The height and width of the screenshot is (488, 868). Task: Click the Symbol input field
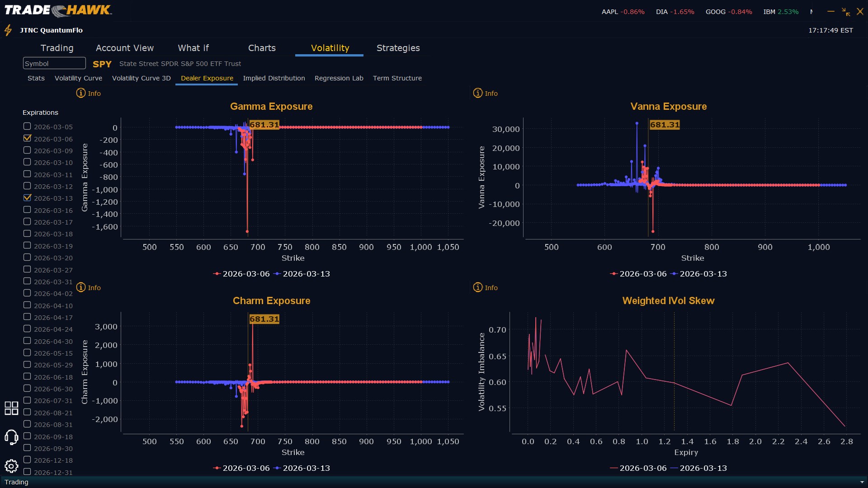click(x=54, y=63)
